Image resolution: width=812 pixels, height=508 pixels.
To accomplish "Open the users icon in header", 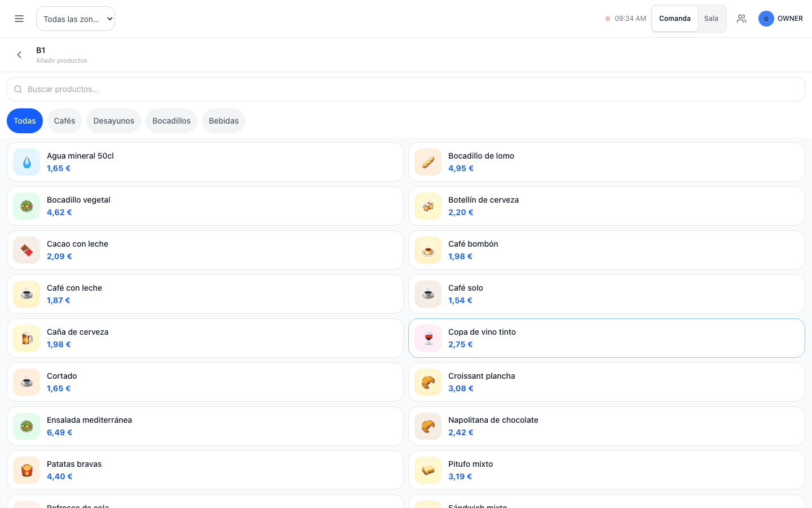I will 742,19.
